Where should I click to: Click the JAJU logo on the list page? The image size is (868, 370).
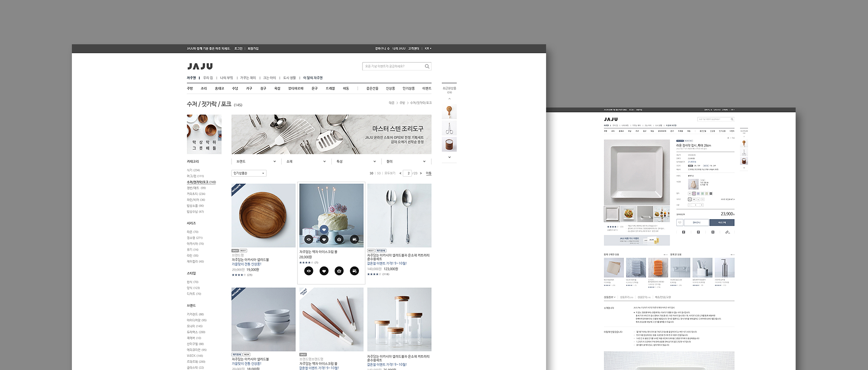click(x=200, y=66)
